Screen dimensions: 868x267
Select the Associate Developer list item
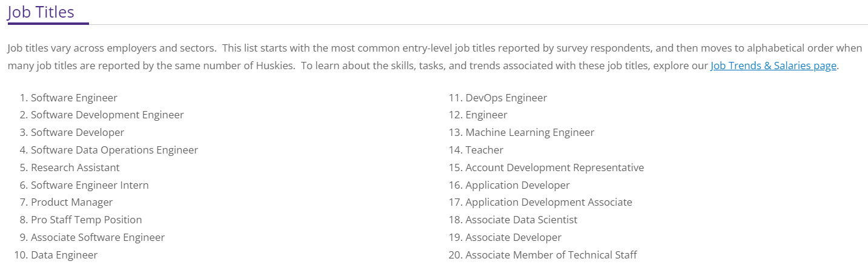513,237
